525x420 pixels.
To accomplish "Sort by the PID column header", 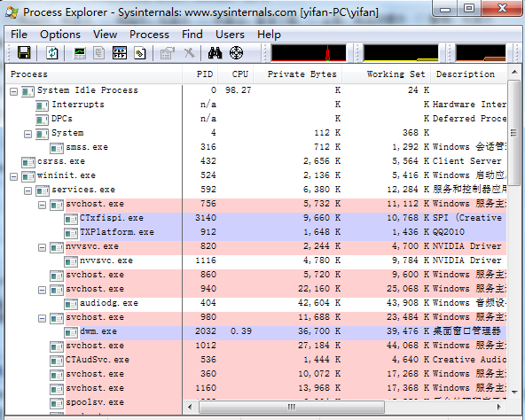I will pyautogui.click(x=200, y=74).
